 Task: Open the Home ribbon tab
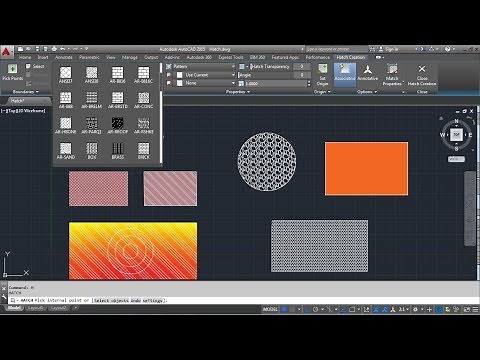25,57
